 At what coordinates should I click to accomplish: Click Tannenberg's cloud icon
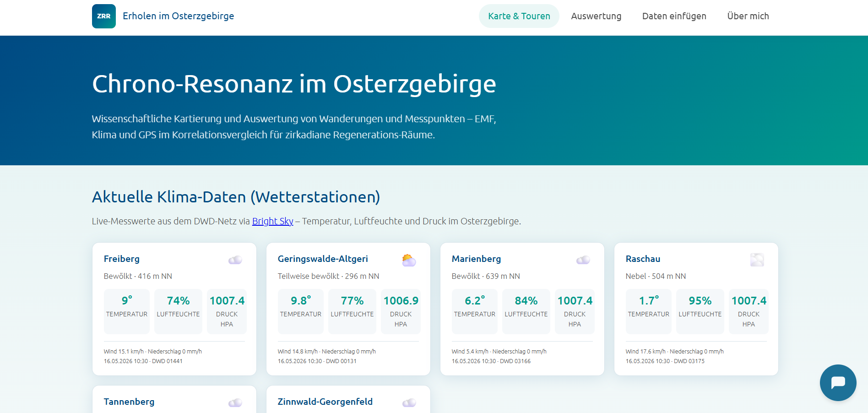click(235, 403)
